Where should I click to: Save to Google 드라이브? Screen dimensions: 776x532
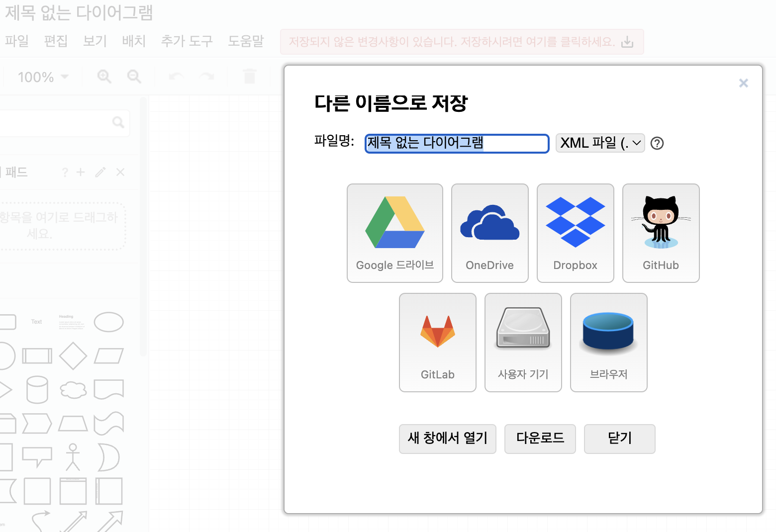click(x=395, y=233)
